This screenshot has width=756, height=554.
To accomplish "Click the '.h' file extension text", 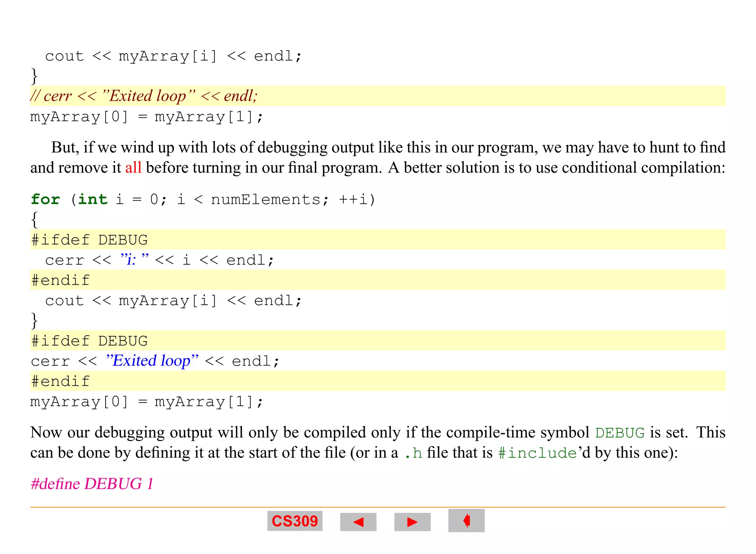I will click(x=413, y=453).
